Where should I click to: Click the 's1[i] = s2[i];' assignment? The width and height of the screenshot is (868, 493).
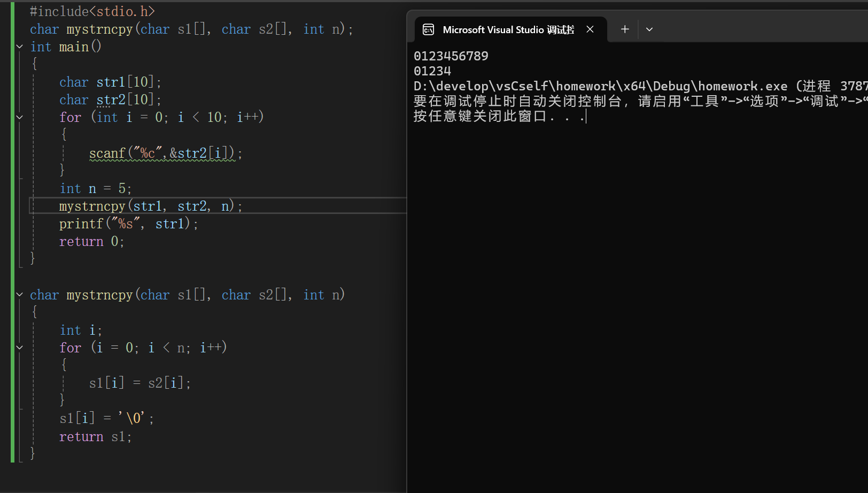140,383
